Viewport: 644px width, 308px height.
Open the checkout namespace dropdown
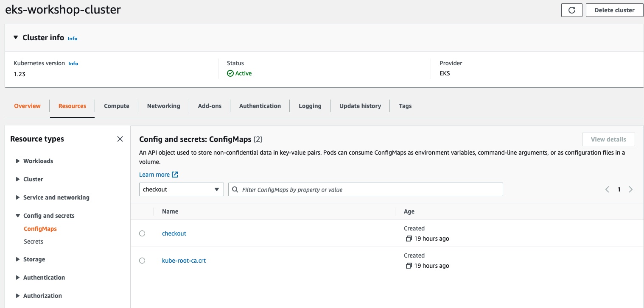click(x=181, y=189)
